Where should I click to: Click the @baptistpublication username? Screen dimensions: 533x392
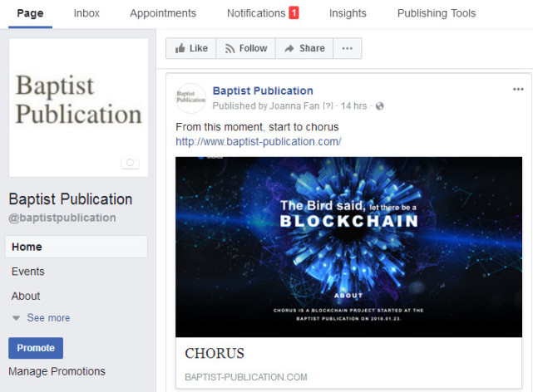point(62,218)
